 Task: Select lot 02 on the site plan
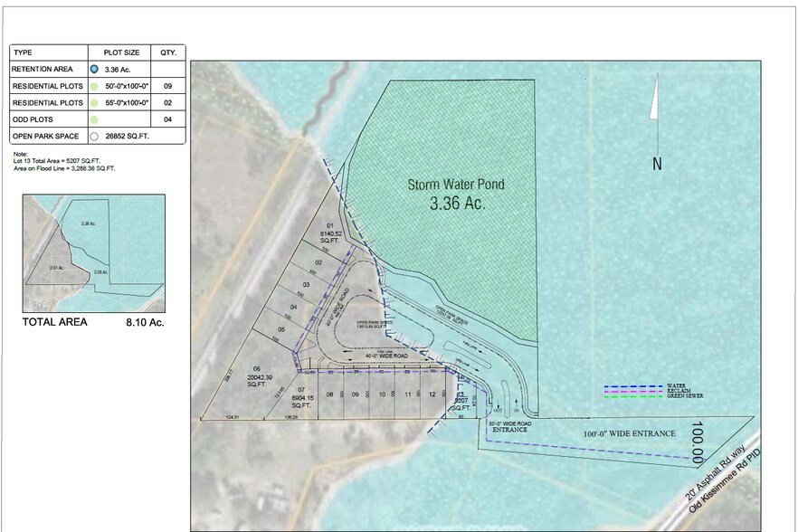[318, 262]
